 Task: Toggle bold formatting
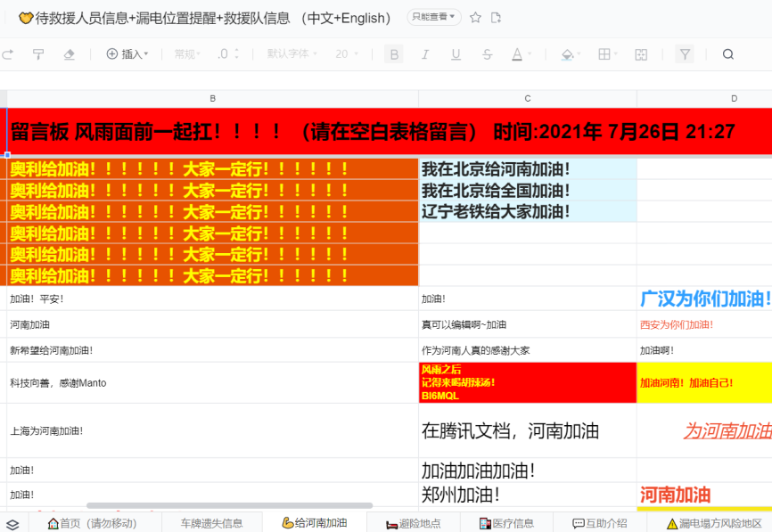[x=394, y=54]
